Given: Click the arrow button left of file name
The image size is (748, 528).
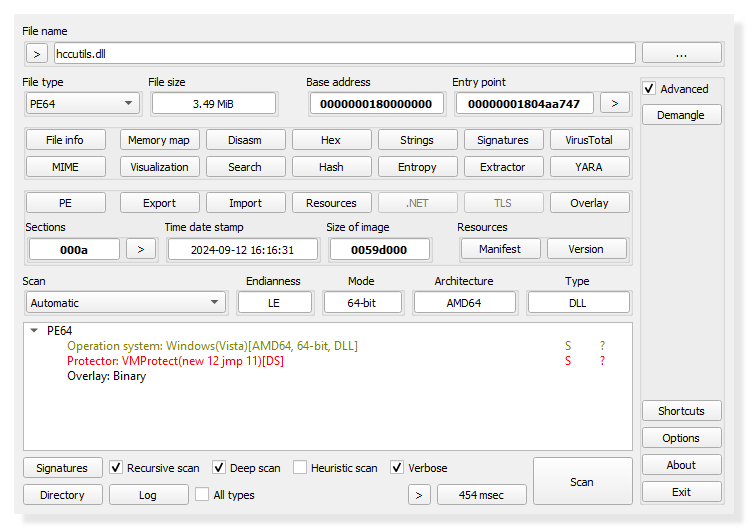Looking at the screenshot, I should (x=35, y=53).
